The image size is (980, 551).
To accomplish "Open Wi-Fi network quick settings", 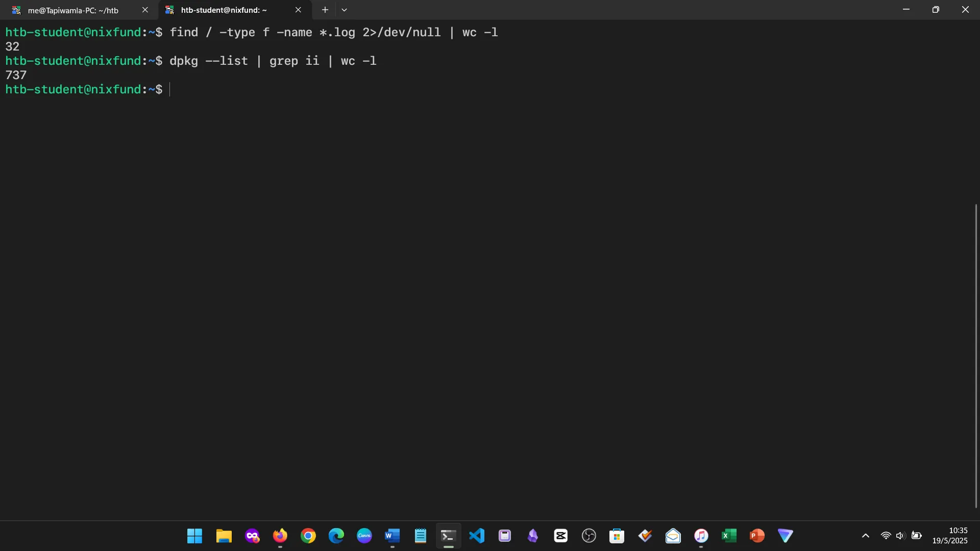I will pyautogui.click(x=886, y=536).
